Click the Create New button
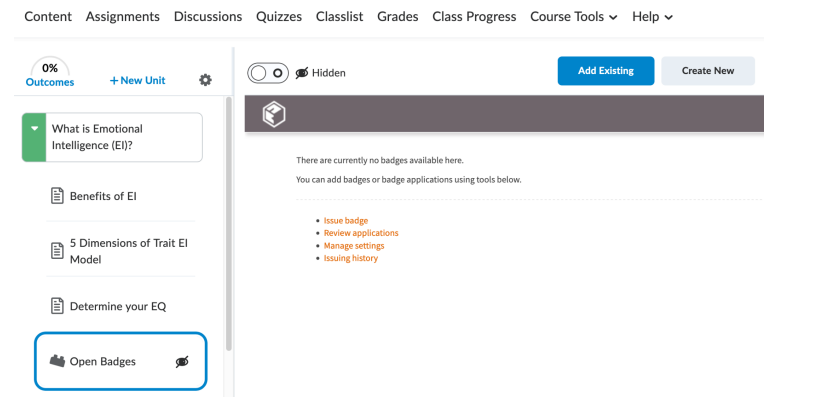 click(708, 71)
